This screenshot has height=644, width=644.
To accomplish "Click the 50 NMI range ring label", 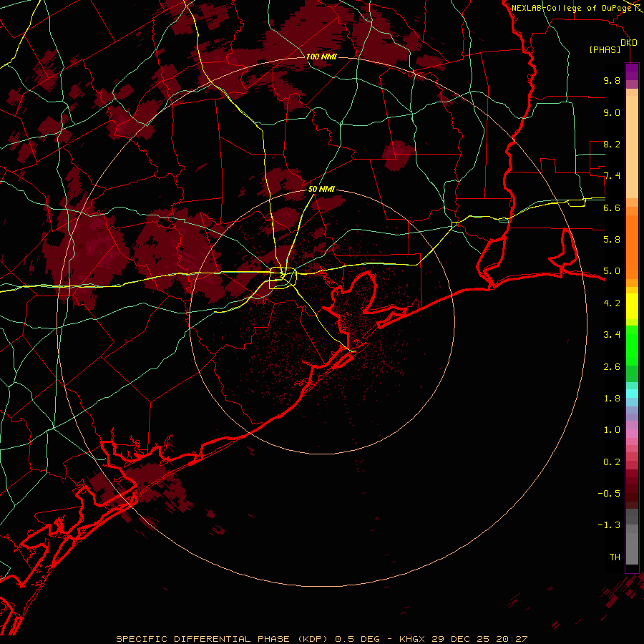I will 321,189.
